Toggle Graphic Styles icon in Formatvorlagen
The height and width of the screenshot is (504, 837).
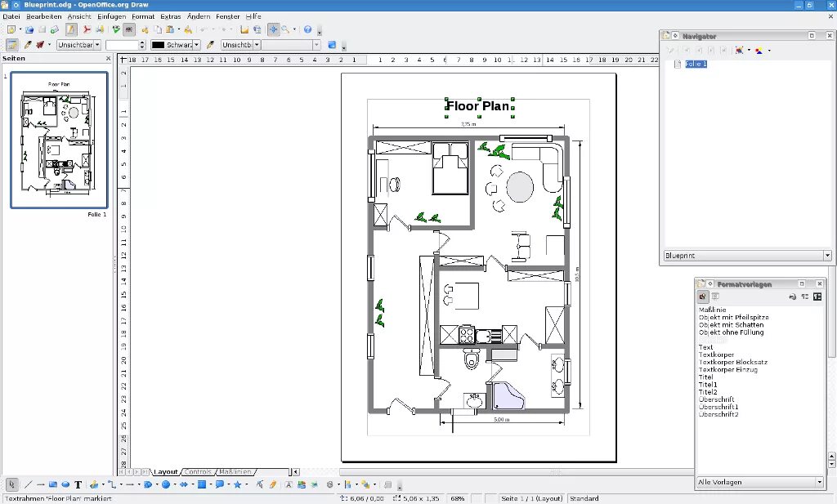coord(702,297)
